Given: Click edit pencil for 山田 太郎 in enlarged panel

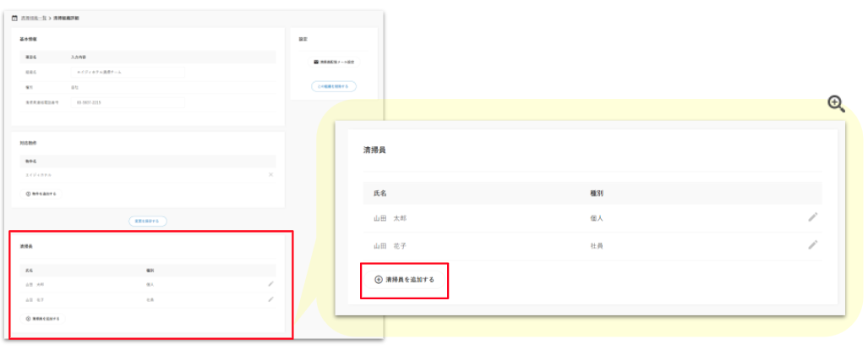Looking at the screenshot, I should click(x=812, y=217).
